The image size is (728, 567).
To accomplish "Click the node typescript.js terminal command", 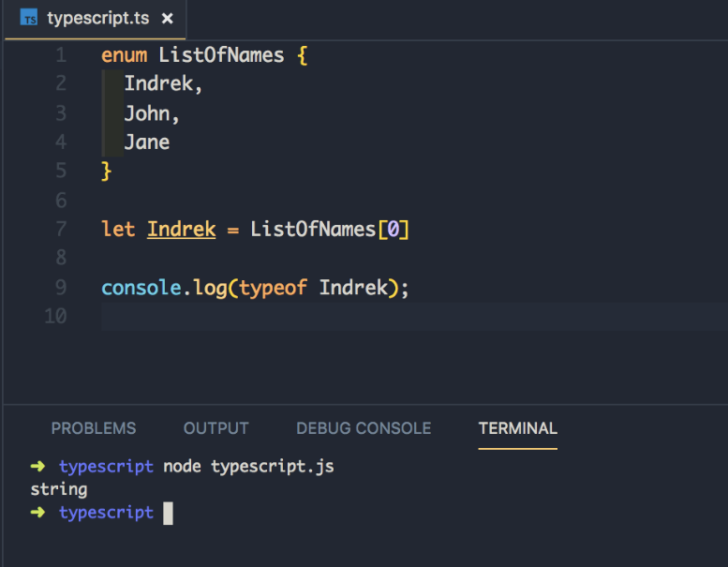I will pyautogui.click(x=248, y=466).
